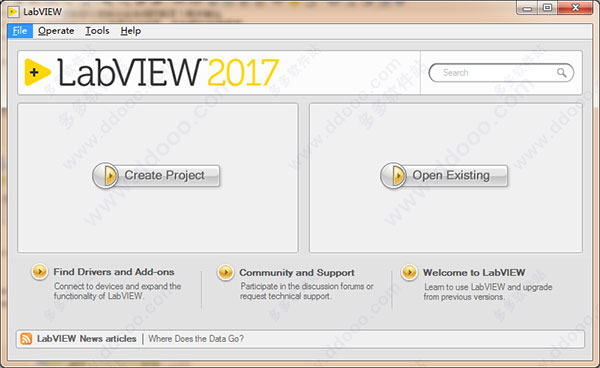
Task: Click the arrow icon beside Community and Support
Action: (x=225, y=272)
